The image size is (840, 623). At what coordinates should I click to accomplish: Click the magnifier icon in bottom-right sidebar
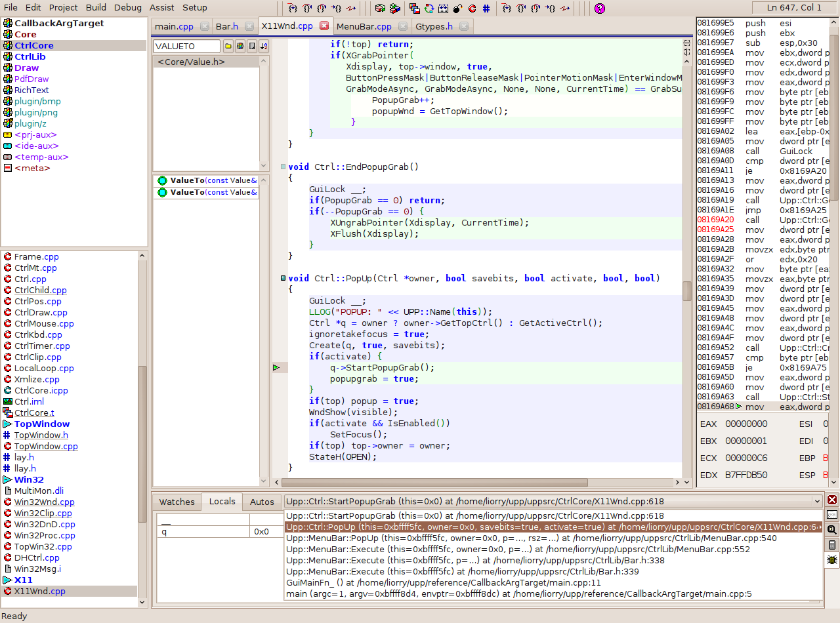click(x=832, y=530)
